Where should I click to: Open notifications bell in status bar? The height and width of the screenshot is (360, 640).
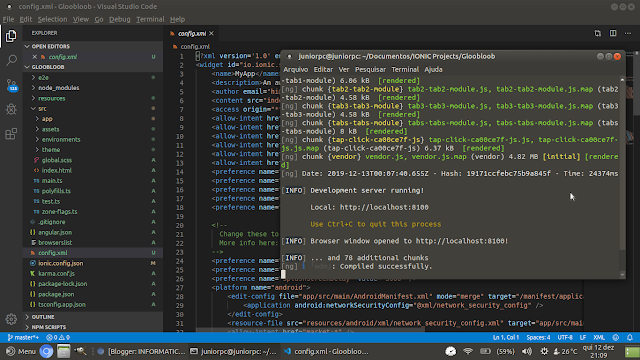pos(630,338)
